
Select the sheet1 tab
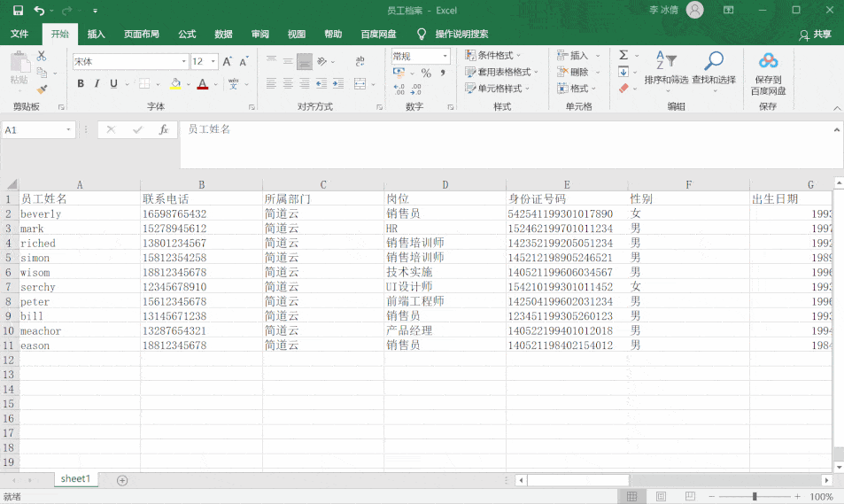pos(75,478)
